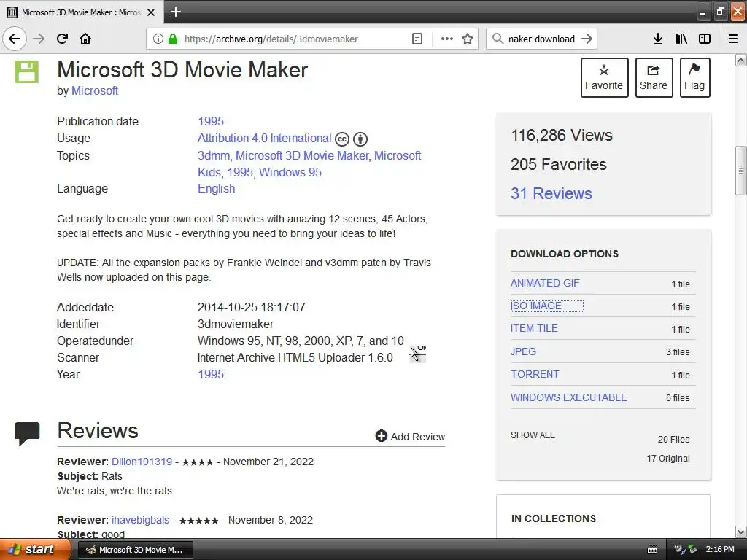Open the Windows 95 topic link
747x560 pixels.
click(x=290, y=172)
